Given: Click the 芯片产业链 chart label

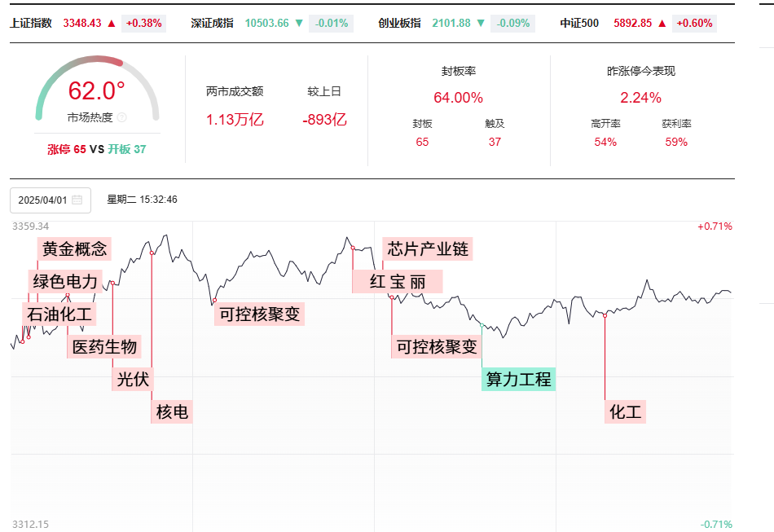Looking at the screenshot, I should (428, 248).
